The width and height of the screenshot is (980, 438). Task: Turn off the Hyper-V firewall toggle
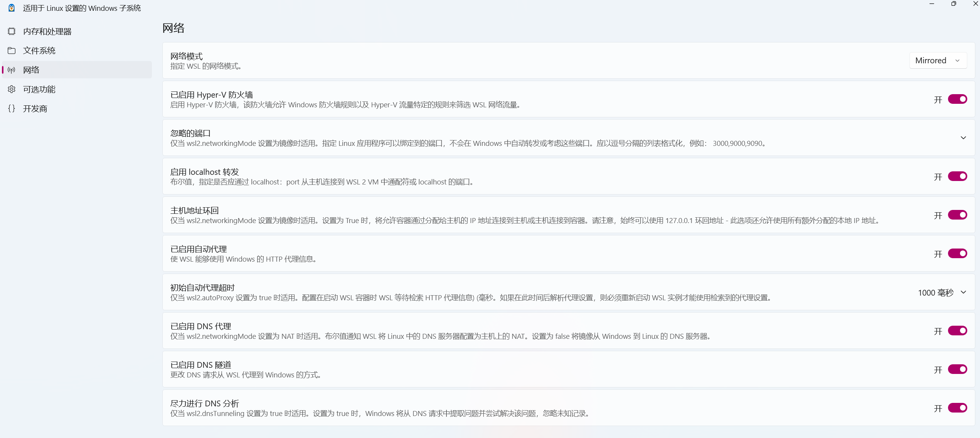point(957,99)
